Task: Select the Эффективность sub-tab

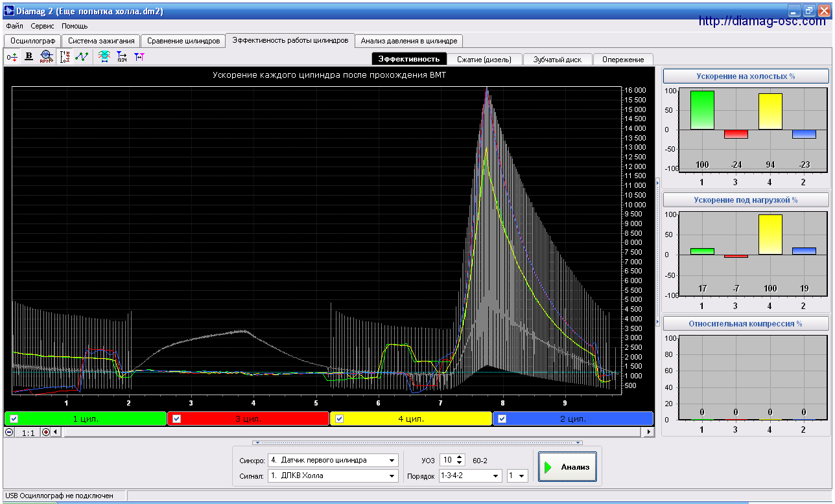Action: (409, 59)
